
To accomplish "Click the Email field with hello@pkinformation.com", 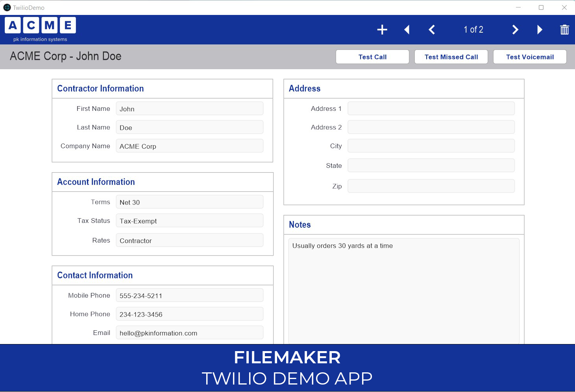I will [189, 333].
